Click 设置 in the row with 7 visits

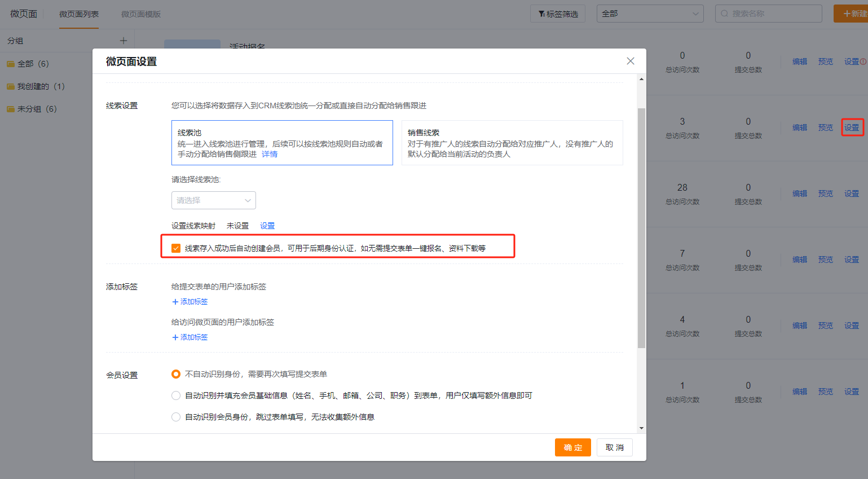tap(852, 260)
